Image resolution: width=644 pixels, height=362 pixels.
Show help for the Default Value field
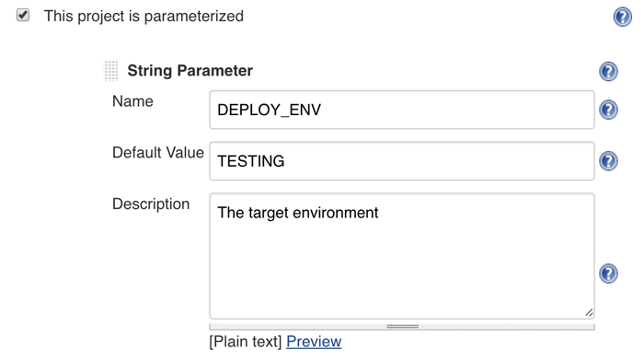click(608, 161)
